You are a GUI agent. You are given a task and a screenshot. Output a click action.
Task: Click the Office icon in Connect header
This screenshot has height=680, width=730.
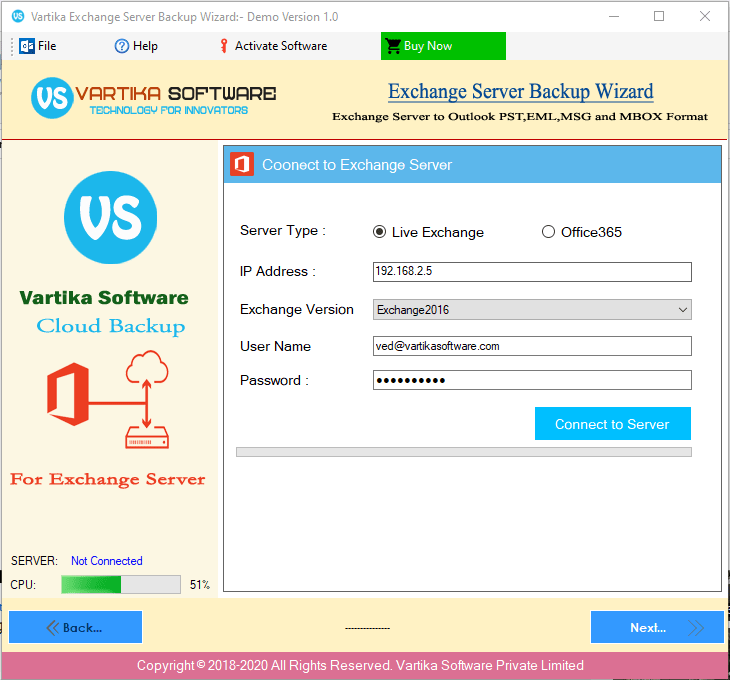[x=242, y=164]
